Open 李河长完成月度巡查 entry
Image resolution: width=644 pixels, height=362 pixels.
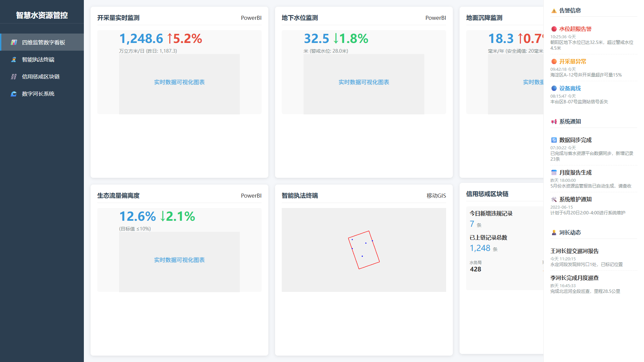click(574, 278)
